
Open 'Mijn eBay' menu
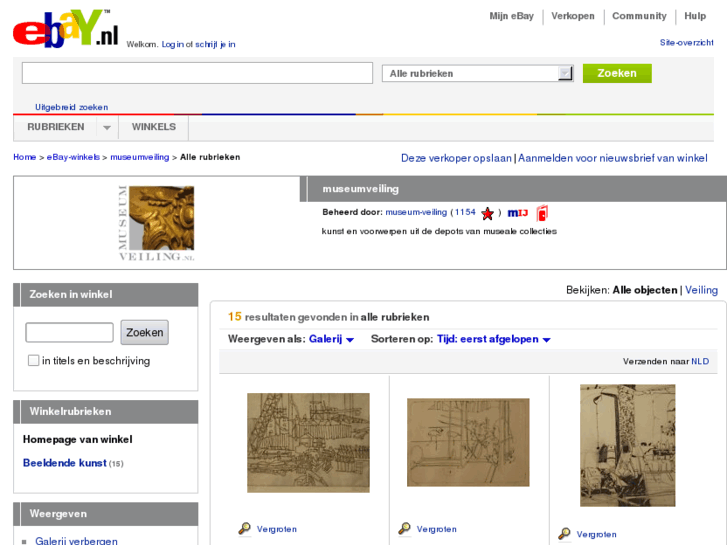point(511,16)
